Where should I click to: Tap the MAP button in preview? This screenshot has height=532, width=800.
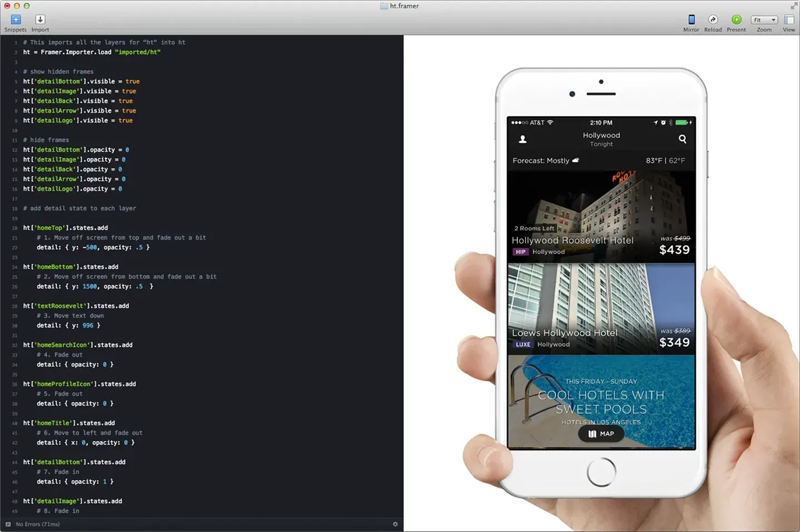click(x=601, y=434)
